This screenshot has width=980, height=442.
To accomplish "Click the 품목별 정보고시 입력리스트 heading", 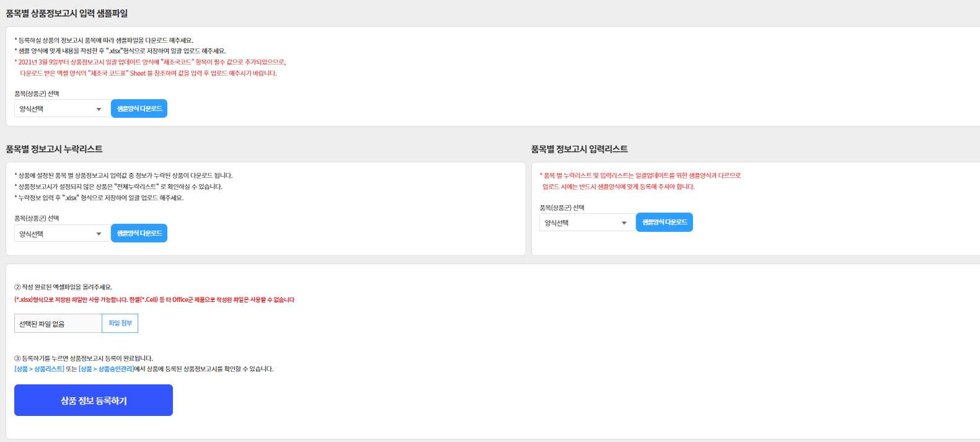I will pyautogui.click(x=579, y=149).
